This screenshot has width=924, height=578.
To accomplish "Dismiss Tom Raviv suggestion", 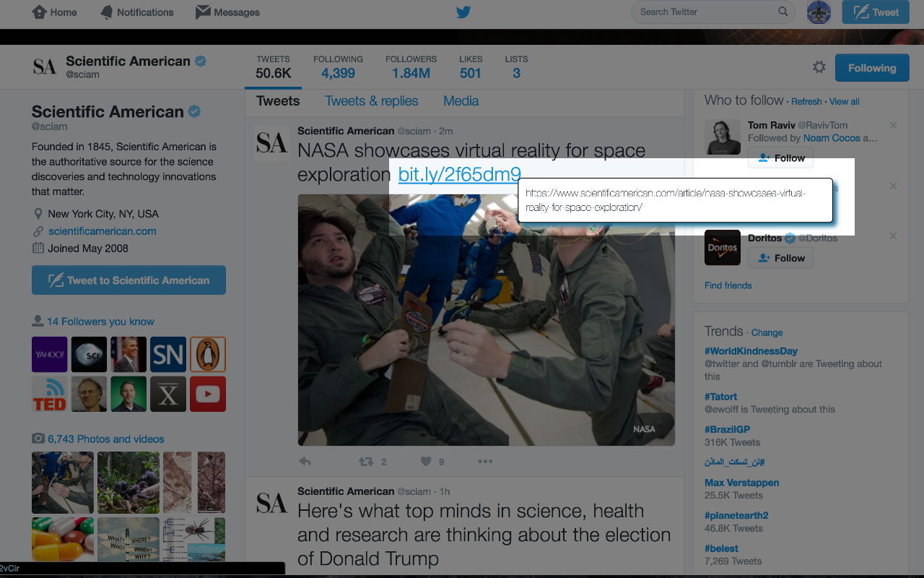I will (x=893, y=126).
